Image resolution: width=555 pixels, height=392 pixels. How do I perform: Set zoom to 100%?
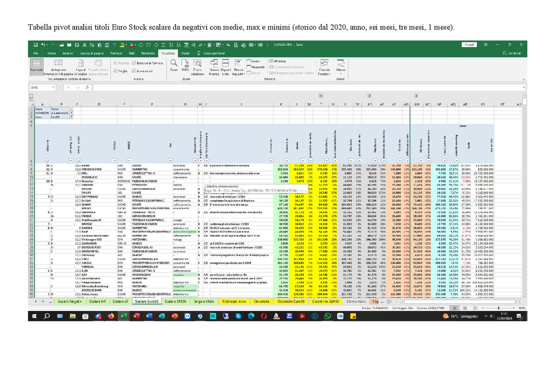[185, 65]
